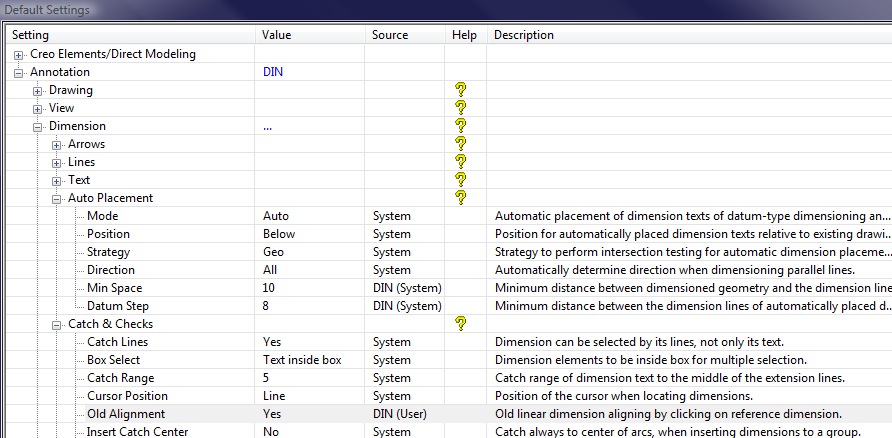
Task: Collapse the Catch & Checks group
Action: 57,324
